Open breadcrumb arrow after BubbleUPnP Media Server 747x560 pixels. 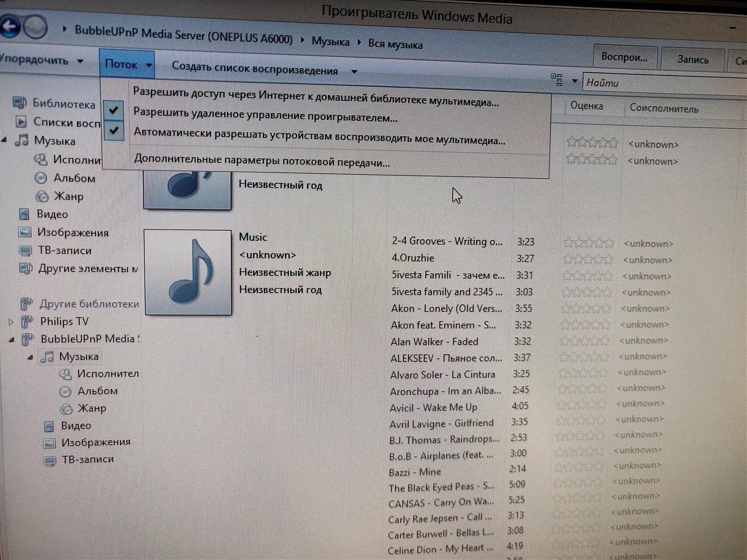pyautogui.click(x=302, y=40)
